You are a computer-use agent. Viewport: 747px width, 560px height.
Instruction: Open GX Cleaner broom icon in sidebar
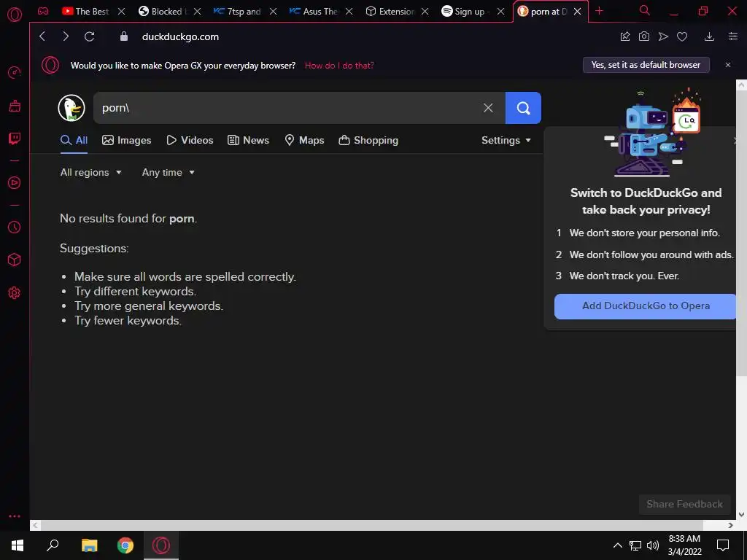(15, 106)
